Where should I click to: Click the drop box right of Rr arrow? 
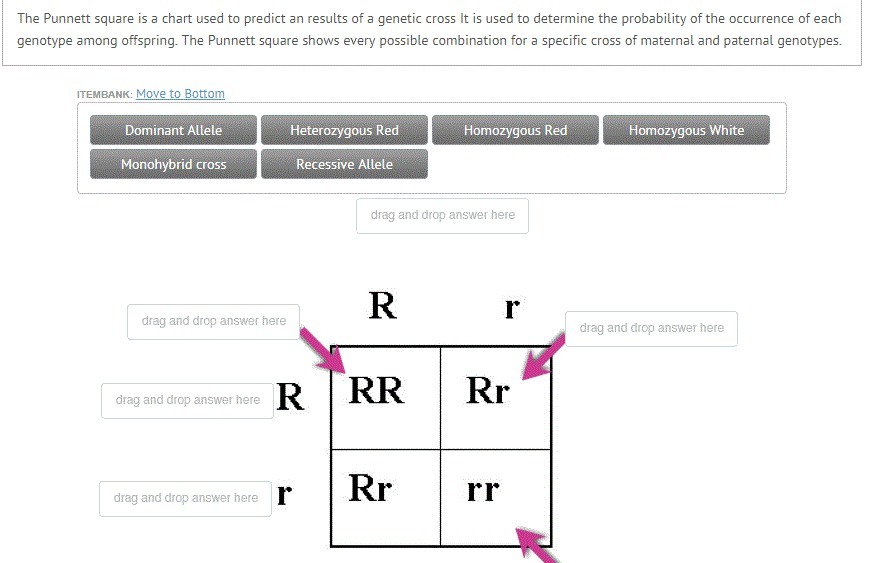point(651,328)
